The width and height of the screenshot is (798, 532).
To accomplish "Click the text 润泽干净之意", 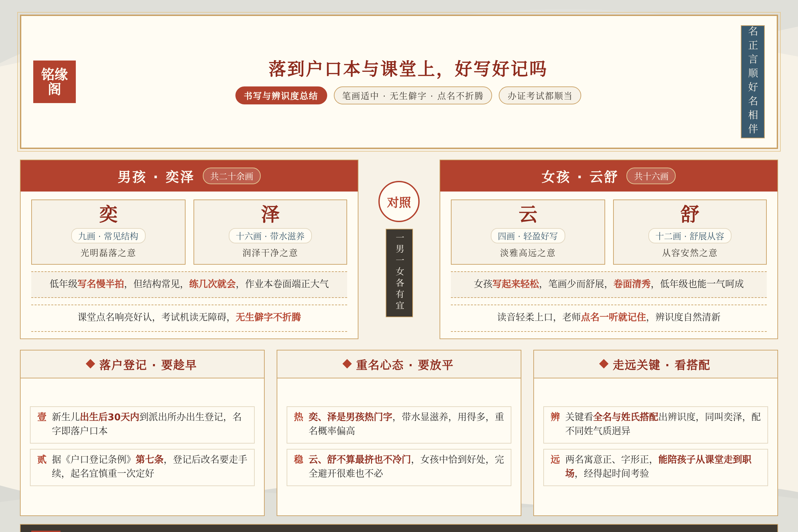I will tap(270, 253).
